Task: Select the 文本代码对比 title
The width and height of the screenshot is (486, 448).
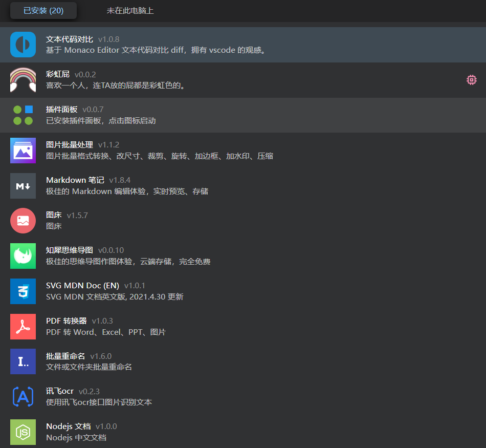Action: [70, 39]
